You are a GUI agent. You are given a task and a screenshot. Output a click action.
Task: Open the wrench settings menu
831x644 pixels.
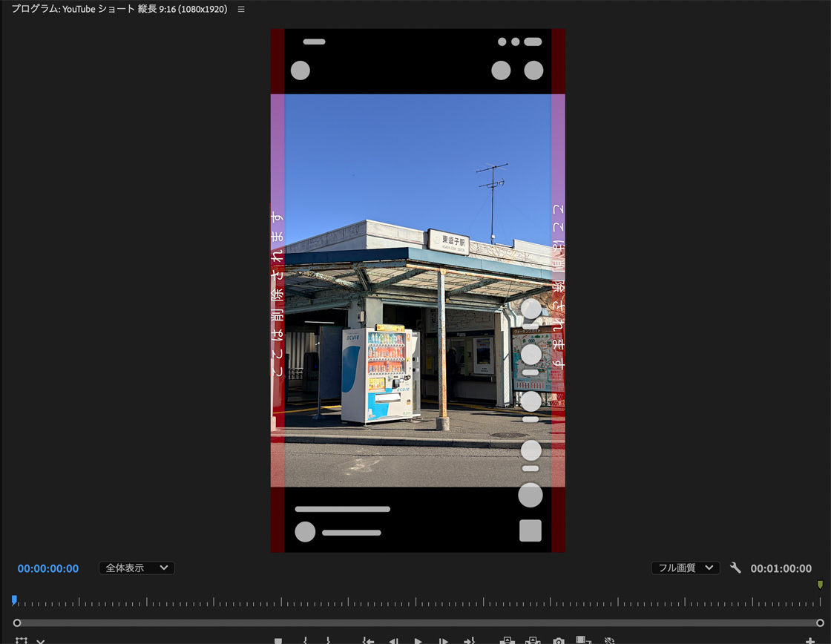click(735, 568)
